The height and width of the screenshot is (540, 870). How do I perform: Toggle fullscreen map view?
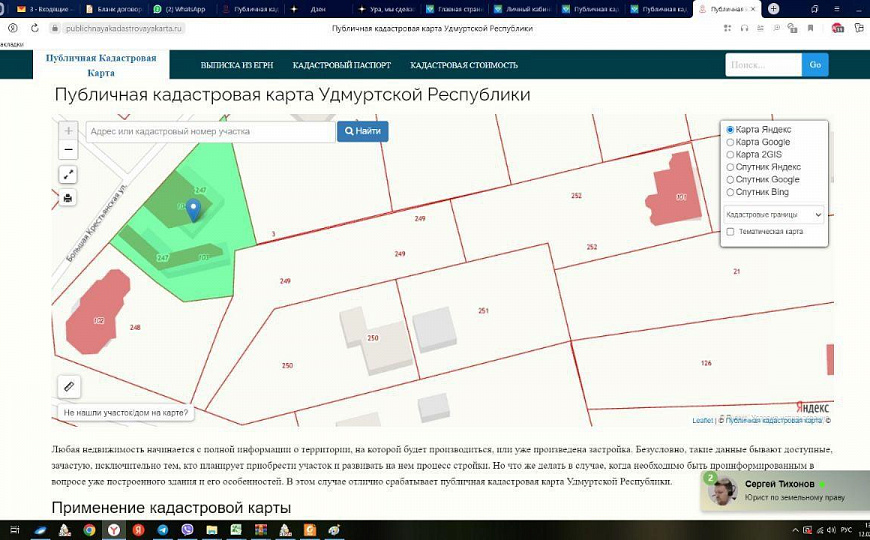click(68, 175)
